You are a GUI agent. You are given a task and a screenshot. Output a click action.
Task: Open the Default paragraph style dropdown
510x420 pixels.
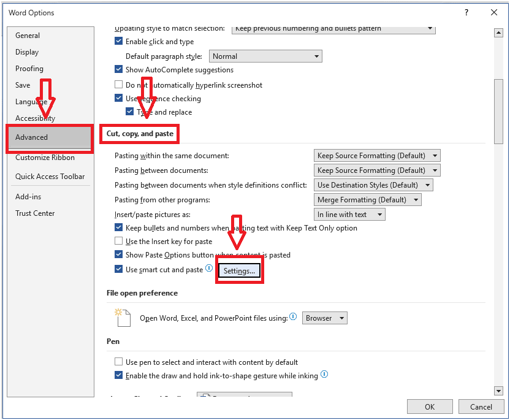coord(265,56)
